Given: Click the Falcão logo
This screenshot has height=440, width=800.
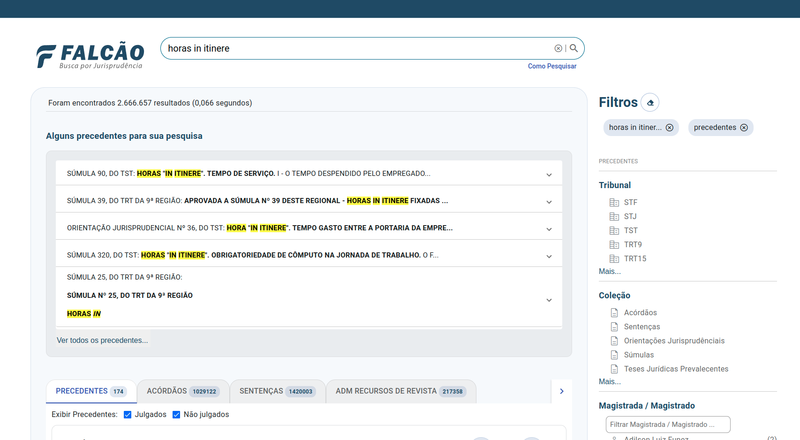Looking at the screenshot, I should [90, 55].
